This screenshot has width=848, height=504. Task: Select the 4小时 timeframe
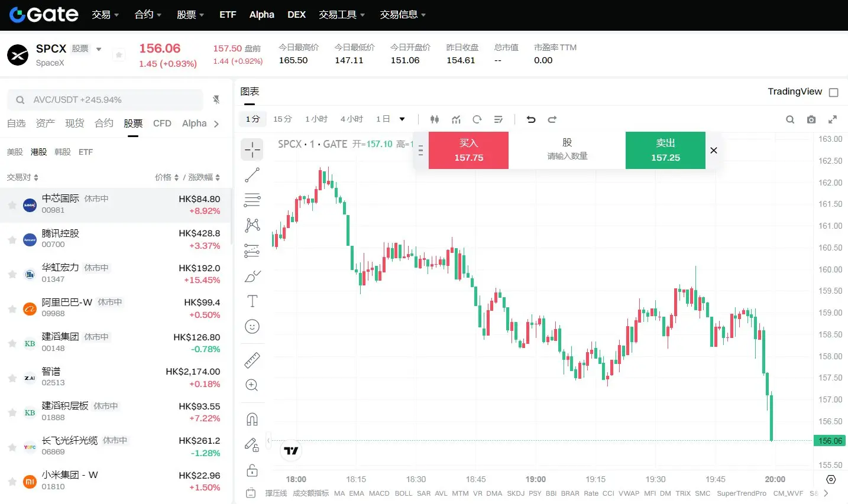(352, 119)
